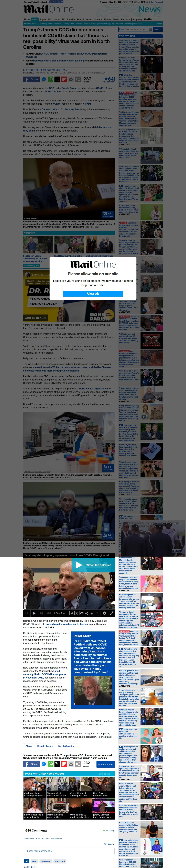Image resolution: width=186 pixels, height=868 pixels.
Task: Open the Royals navigation tab
Action: [x=43, y=19]
